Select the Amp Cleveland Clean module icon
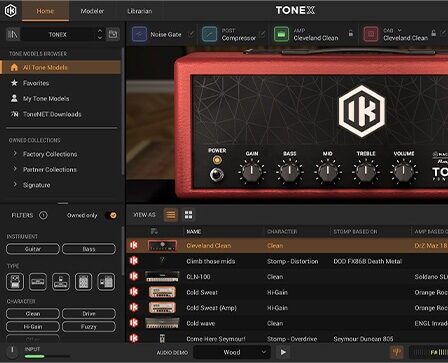The width and height of the screenshot is (448, 363). coord(281,34)
